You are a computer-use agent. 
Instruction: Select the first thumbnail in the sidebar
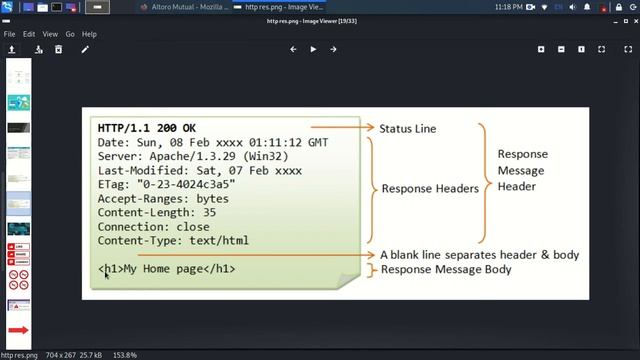[x=18, y=77]
